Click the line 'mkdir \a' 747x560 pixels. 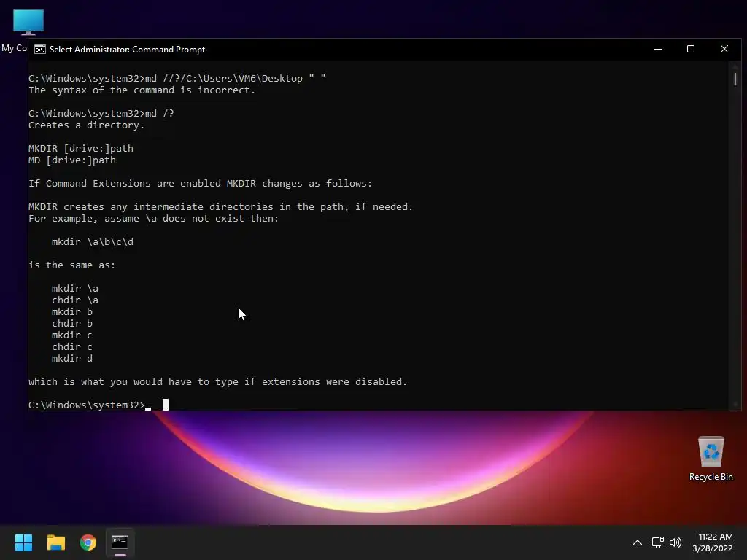tap(75, 289)
